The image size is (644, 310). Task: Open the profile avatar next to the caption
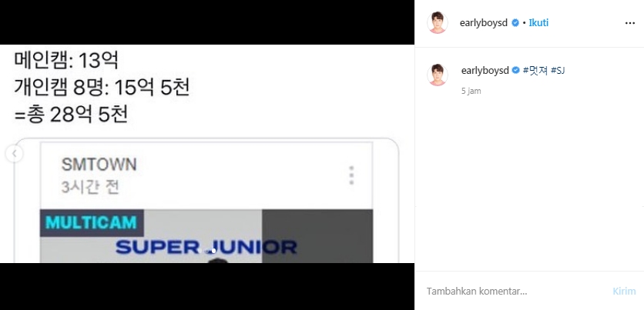[438, 75]
